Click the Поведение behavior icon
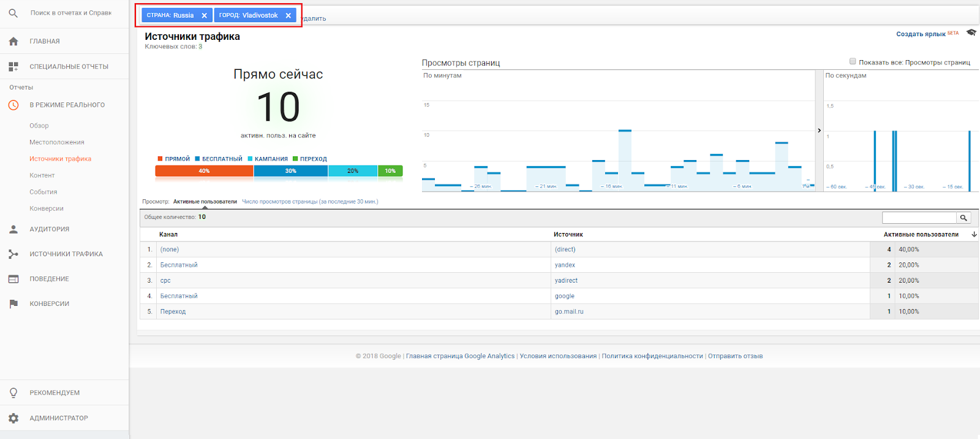The height and width of the screenshot is (439, 980). 13,279
